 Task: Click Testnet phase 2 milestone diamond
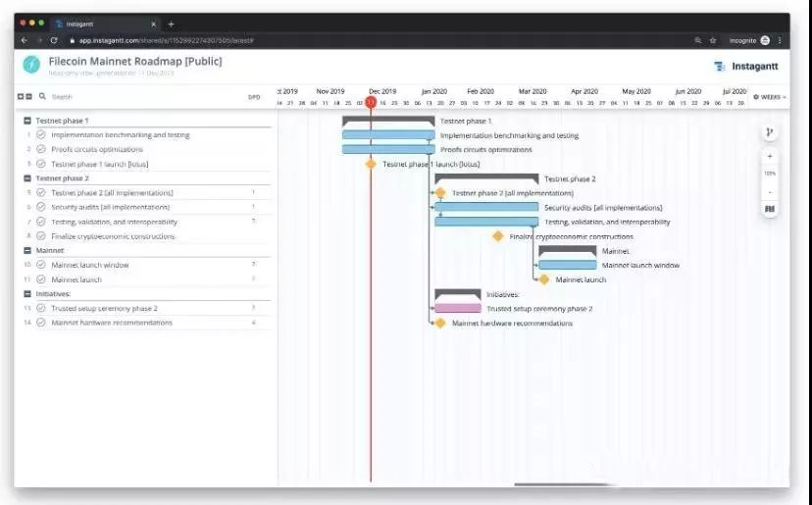click(440, 192)
